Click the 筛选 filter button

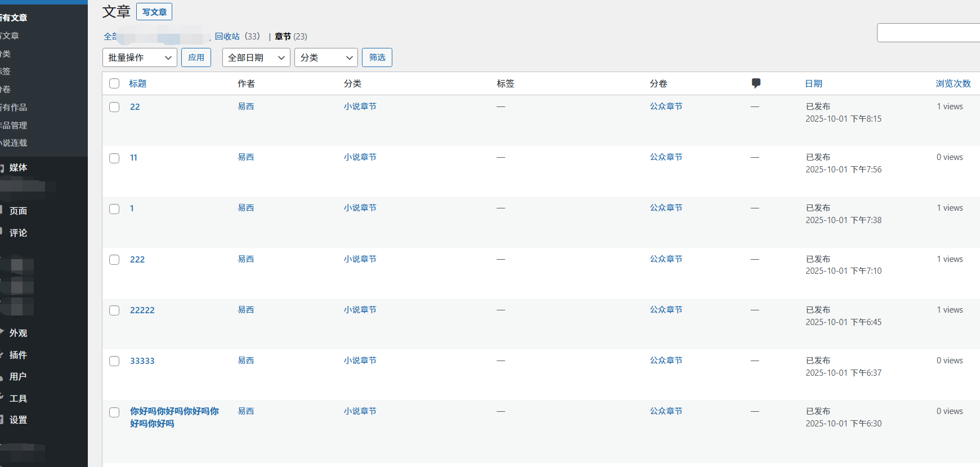tap(377, 57)
